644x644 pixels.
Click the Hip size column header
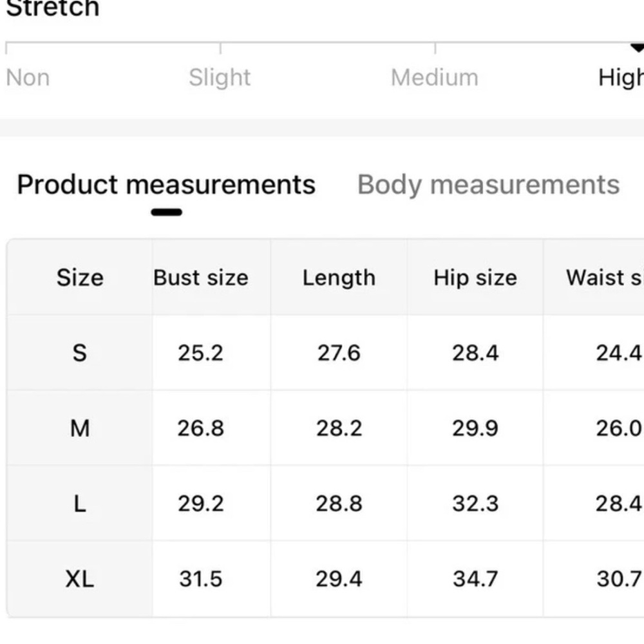475,278
